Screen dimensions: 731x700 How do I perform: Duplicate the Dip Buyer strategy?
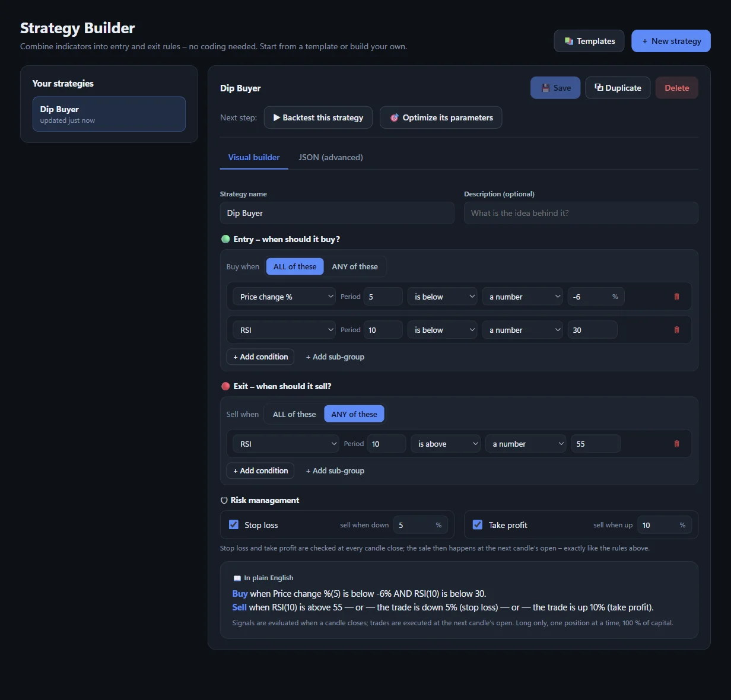coord(618,88)
